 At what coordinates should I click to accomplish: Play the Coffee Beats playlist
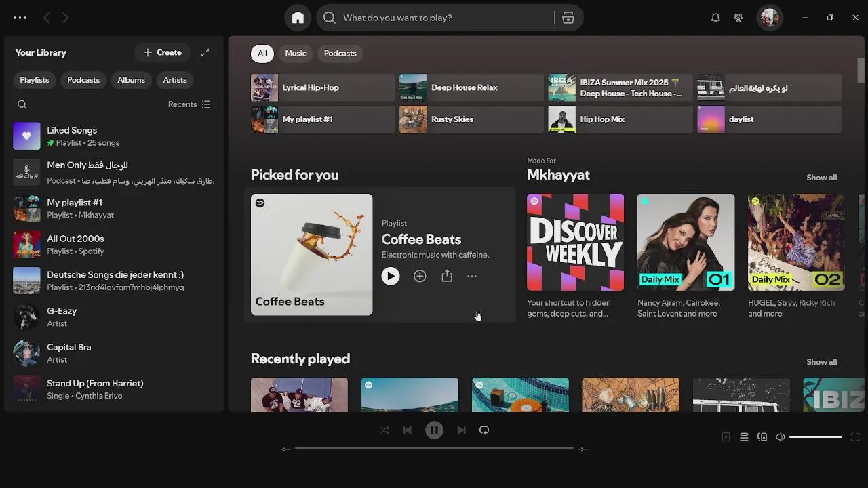(391, 276)
